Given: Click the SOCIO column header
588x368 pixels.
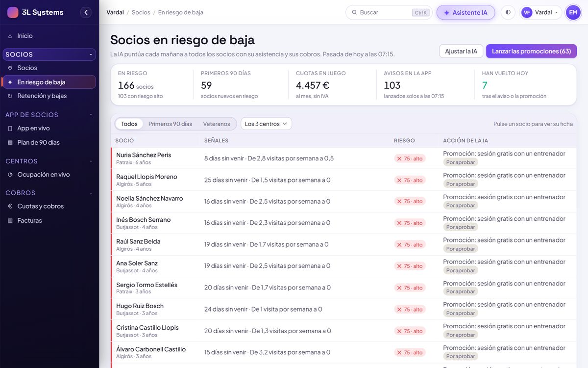Looking at the screenshot, I should point(124,141).
